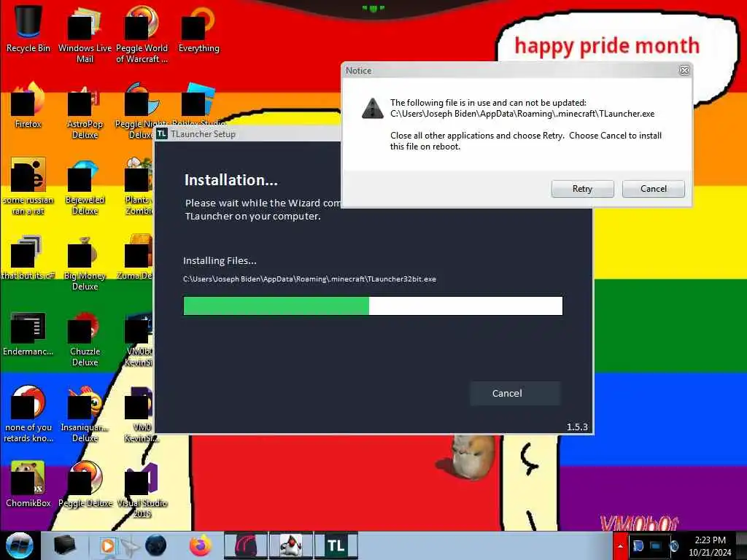The image size is (747, 560).
Task: Select the Roblox Studio desktop icon
Action: coord(198,102)
